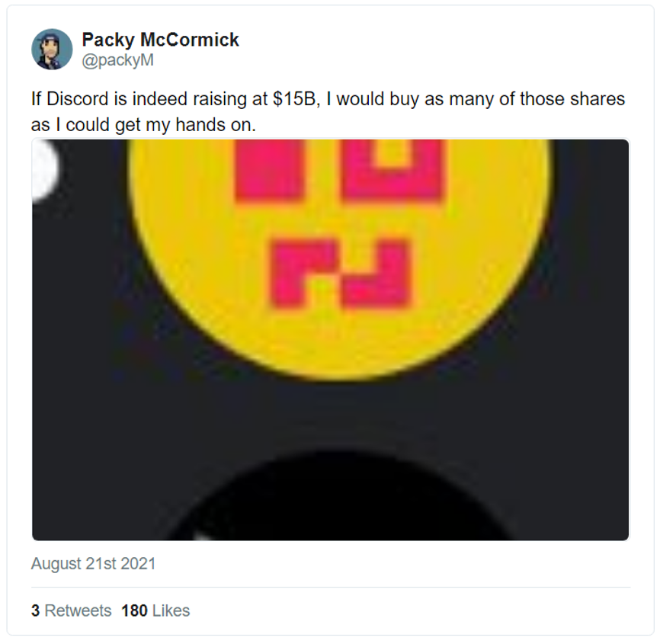This screenshot has width=660, height=644.
Task: Click the black semicircle shape in the image
Action: tap(339, 495)
